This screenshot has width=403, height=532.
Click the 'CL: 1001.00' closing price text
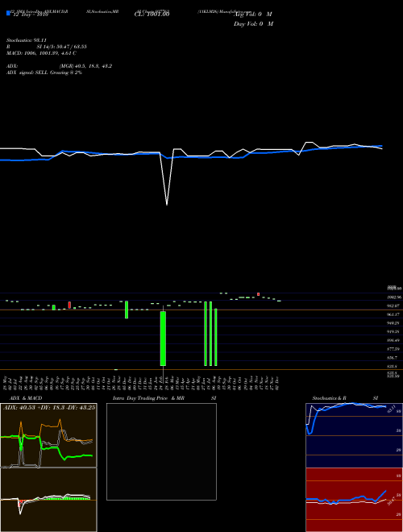point(152,14)
